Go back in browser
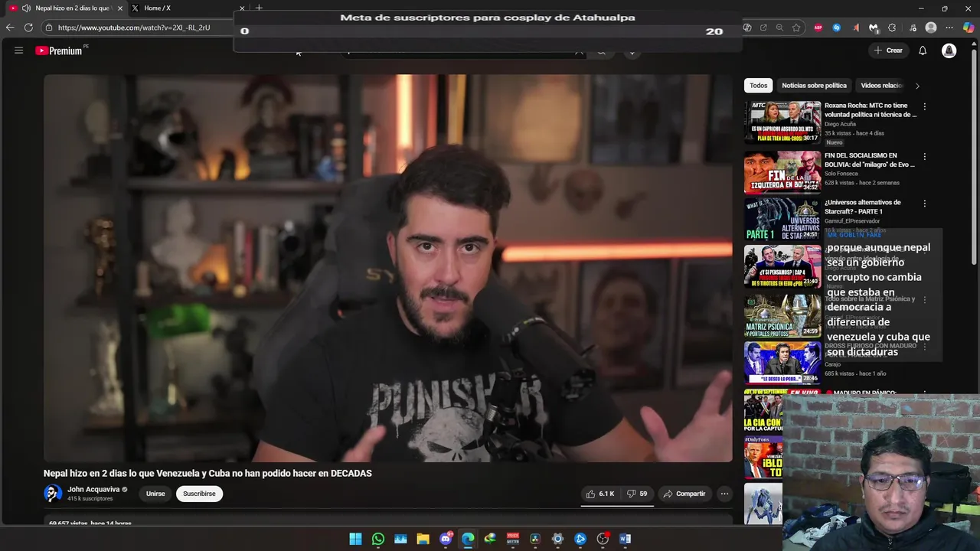Viewport: 980px width, 551px height. coord(10,28)
